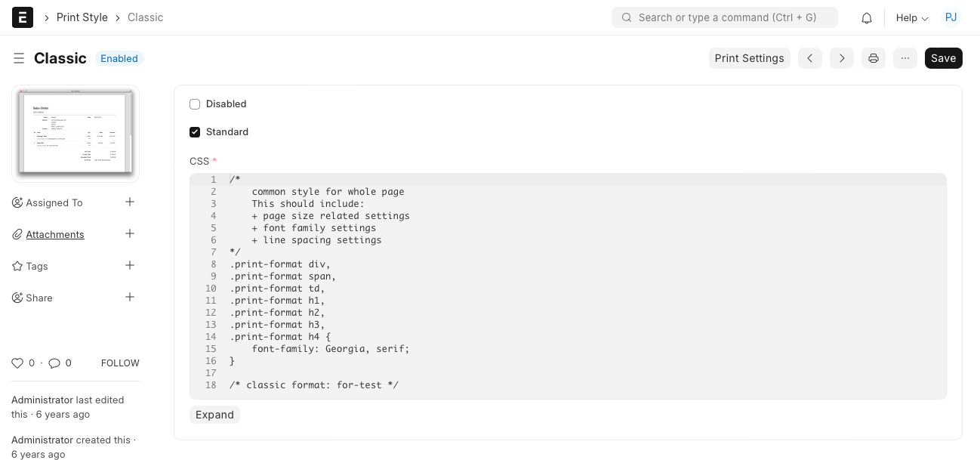
Task: Open the Help dropdown menu
Action: (x=912, y=18)
